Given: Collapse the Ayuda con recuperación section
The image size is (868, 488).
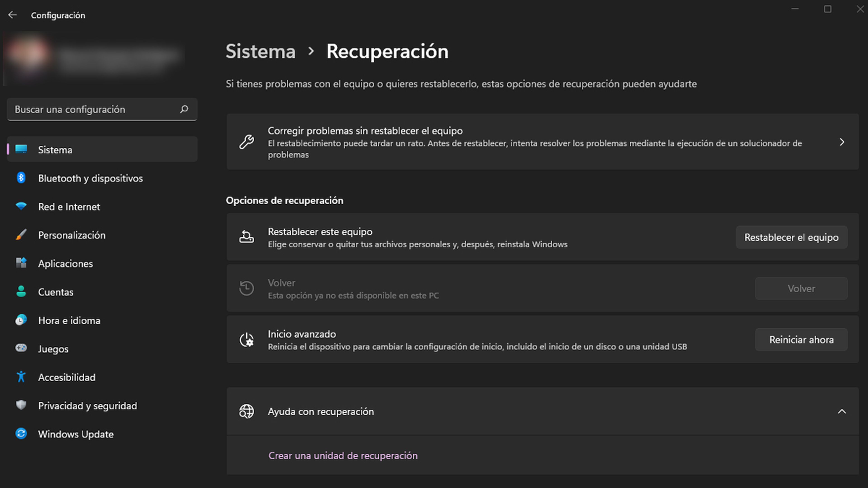Looking at the screenshot, I should coord(842,411).
